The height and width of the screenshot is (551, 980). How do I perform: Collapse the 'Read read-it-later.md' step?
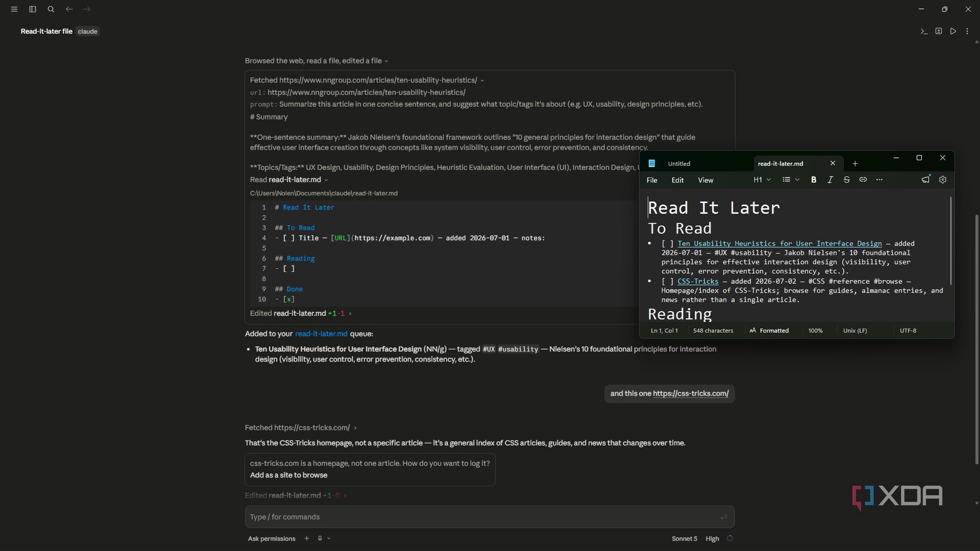tap(289, 180)
